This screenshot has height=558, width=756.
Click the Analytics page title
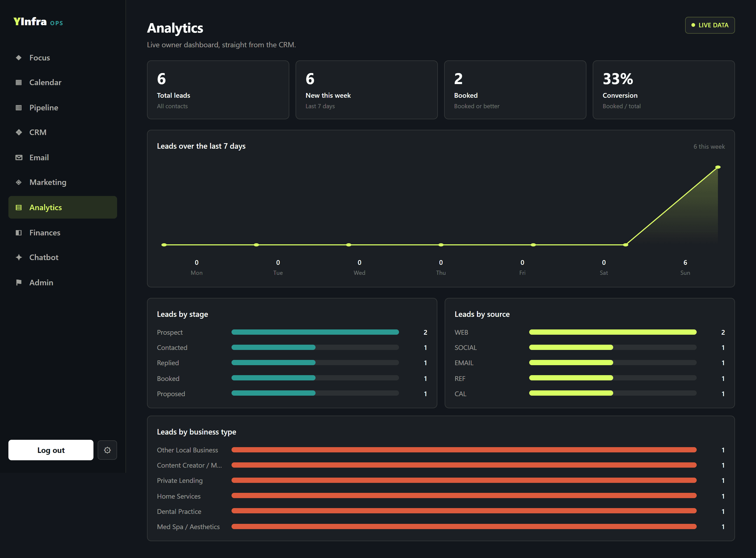175,28
